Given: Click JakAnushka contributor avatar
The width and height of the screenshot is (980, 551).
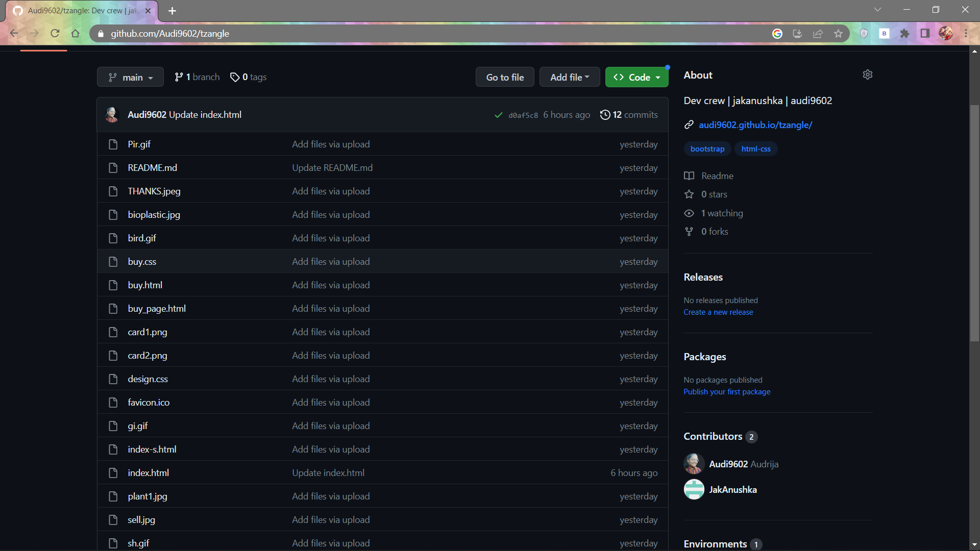Looking at the screenshot, I should [694, 490].
